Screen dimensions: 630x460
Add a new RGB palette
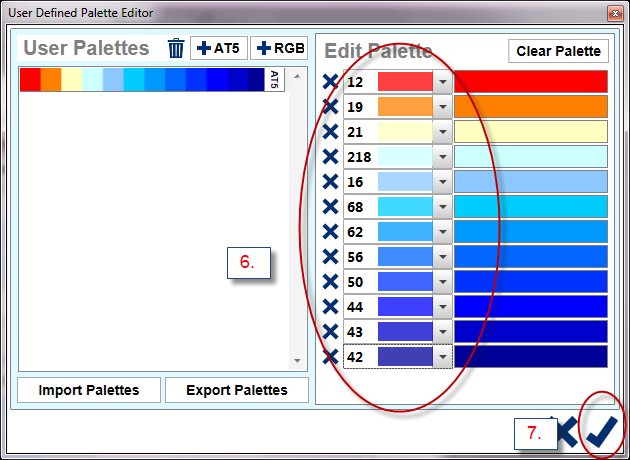(x=278, y=49)
